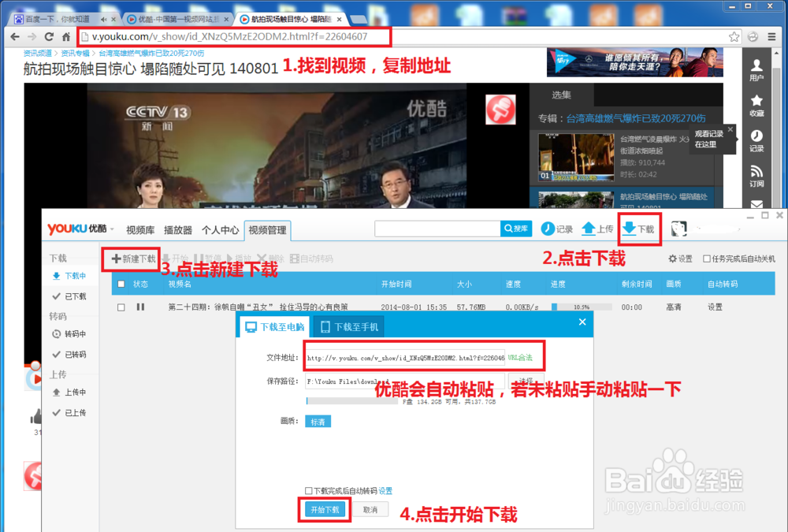Open the dropdown next to the 优酷 logo
The image size is (788, 532).
[113, 229]
